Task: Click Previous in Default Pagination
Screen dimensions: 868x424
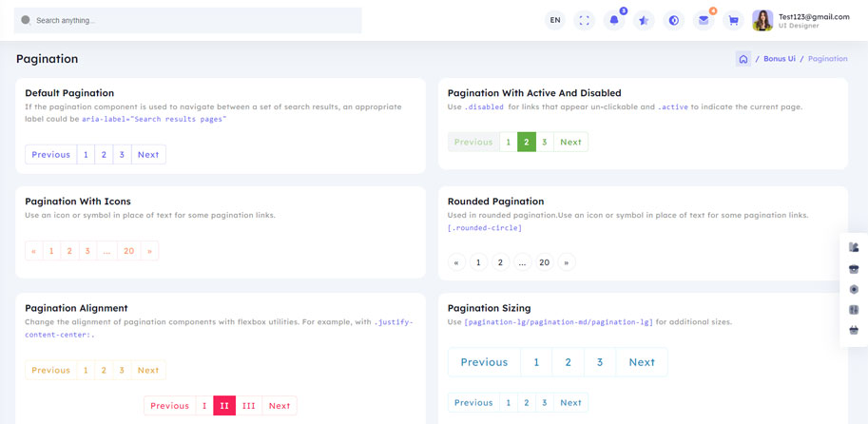Action: tap(51, 154)
